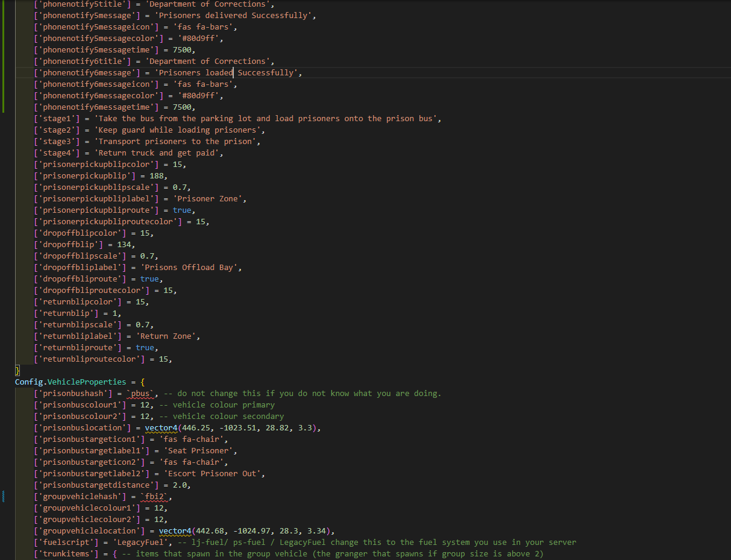This screenshot has width=731, height=560.
Task: Click the true value of dropoffbliproute
Action: [x=149, y=279]
